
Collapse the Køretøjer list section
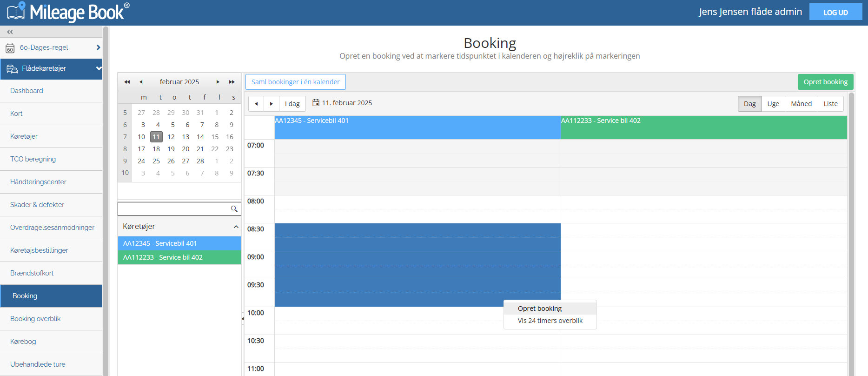point(236,227)
